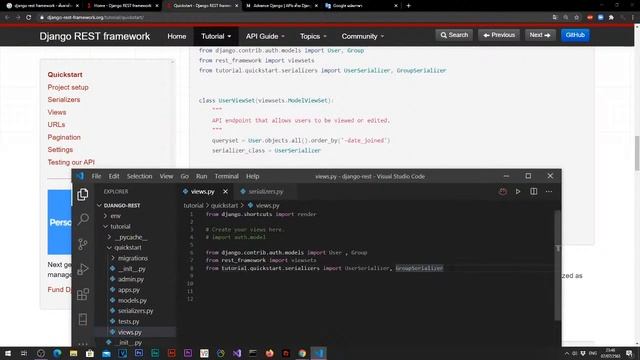Click the Search button on website
640x360 pixels.
454,35
